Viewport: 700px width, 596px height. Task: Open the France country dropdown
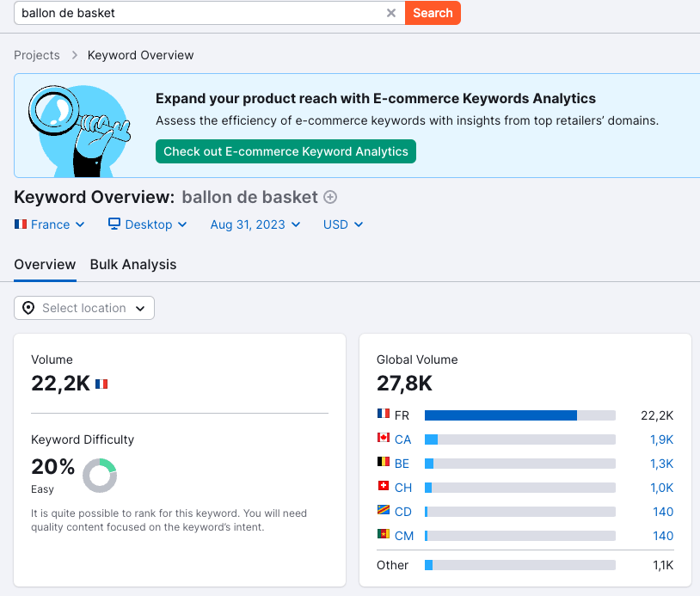click(50, 224)
